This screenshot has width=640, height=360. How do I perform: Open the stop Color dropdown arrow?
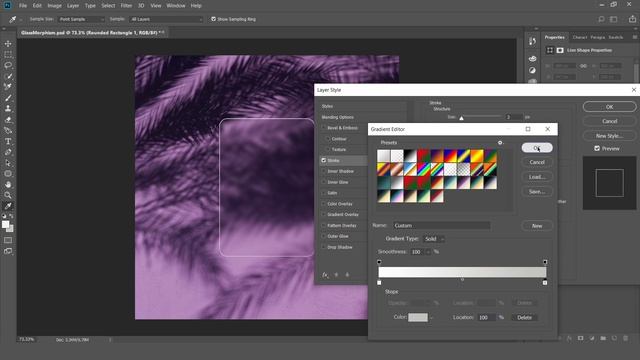431,318
